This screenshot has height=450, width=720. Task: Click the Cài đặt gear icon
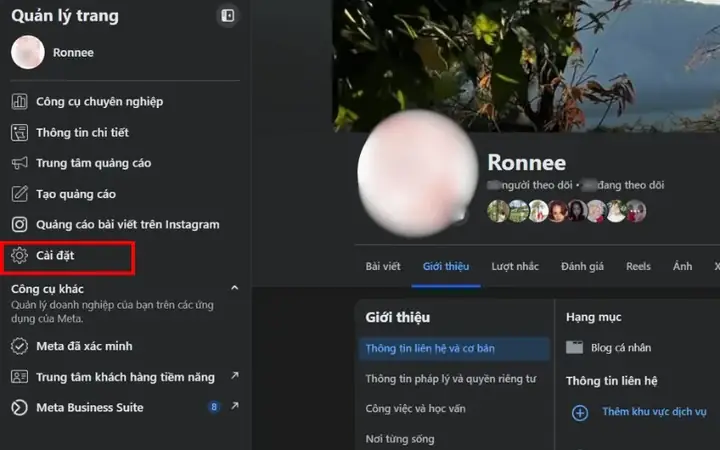19,255
